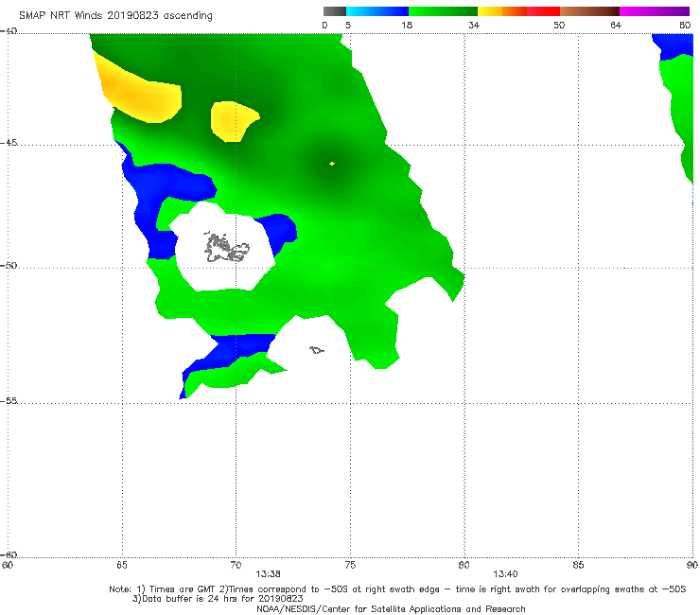Click the colorbar label '64'
Screen dimensions: 700x615
tap(616, 26)
